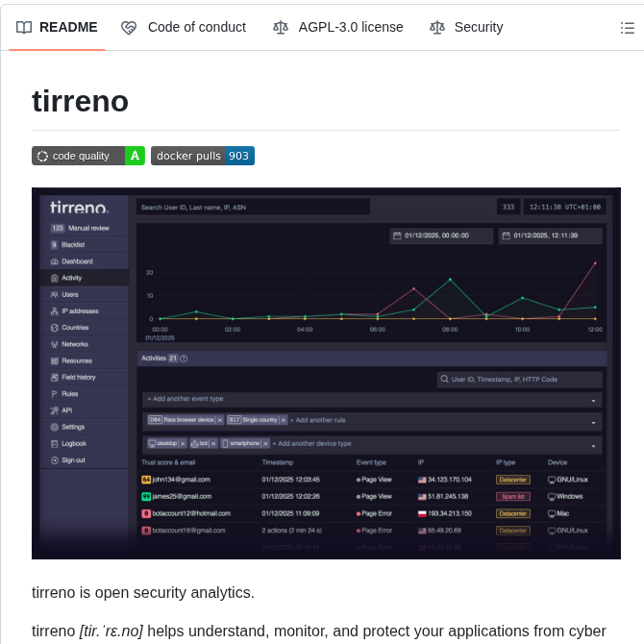The image size is (644, 644).
Task: Expand the device type filter dropdown arrow
Action: 593,446
